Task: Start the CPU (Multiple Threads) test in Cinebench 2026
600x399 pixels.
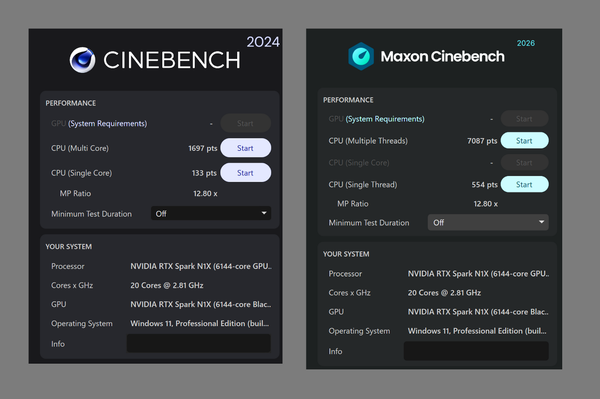Action: (524, 141)
